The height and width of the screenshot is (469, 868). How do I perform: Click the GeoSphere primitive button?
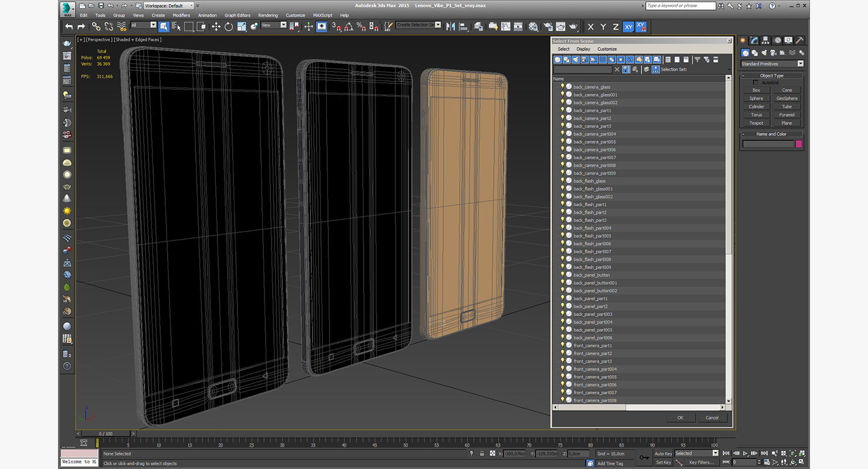click(x=787, y=98)
